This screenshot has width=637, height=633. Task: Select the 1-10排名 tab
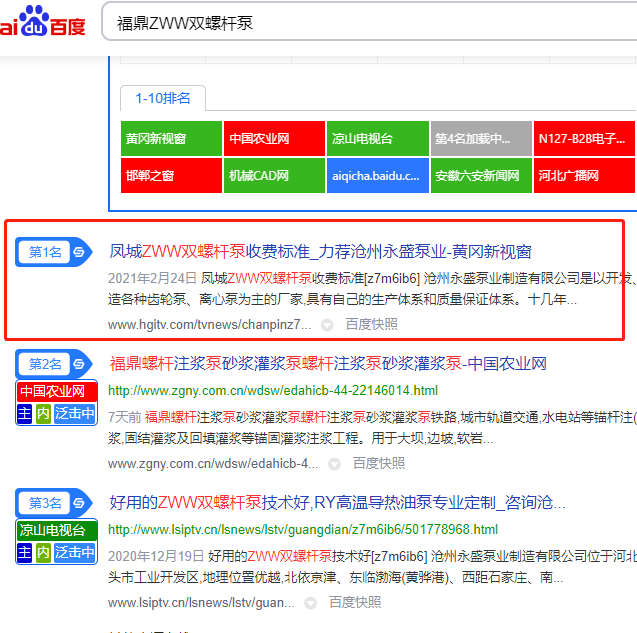click(163, 98)
